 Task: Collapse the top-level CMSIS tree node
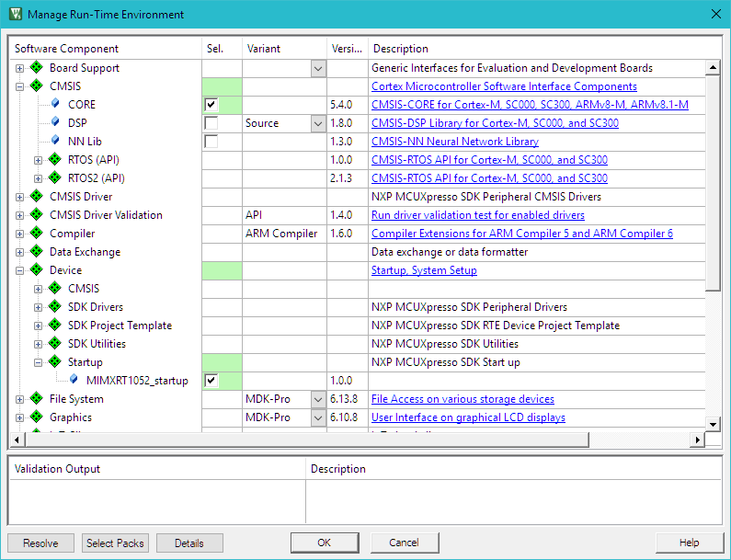pos(19,86)
